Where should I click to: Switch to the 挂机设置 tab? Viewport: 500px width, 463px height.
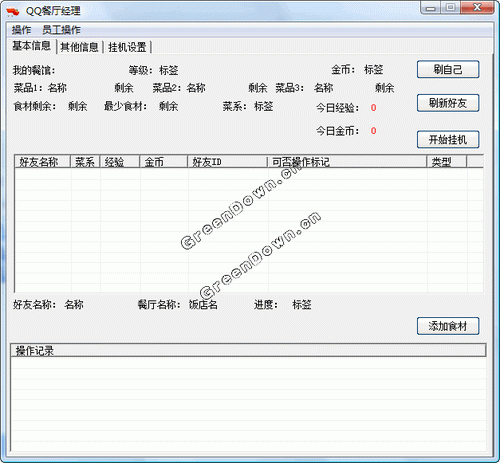(127, 47)
